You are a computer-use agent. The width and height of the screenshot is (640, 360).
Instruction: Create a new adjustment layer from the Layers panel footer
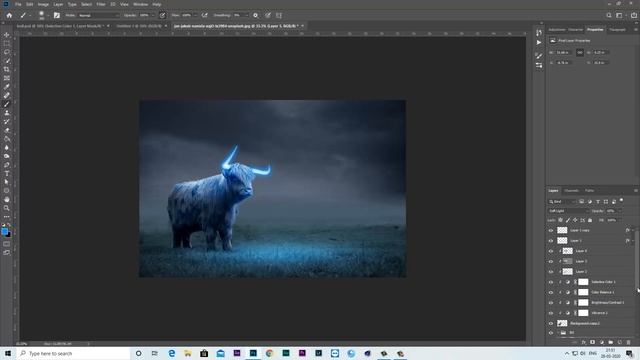point(602,342)
